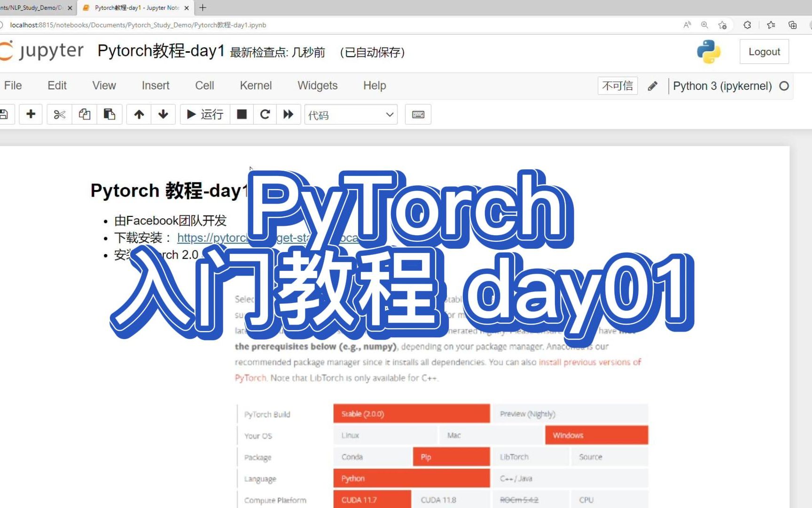Select the Pytorch教程-day1 Jupyter browser tab
Screen dimensions: 812x508
(x=136, y=8)
